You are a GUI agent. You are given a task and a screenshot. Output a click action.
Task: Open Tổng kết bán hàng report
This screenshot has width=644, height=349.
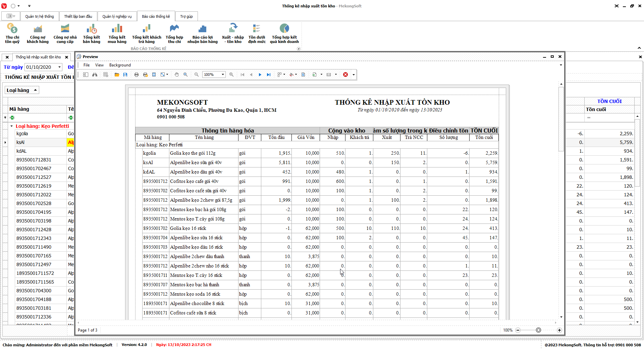click(92, 34)
